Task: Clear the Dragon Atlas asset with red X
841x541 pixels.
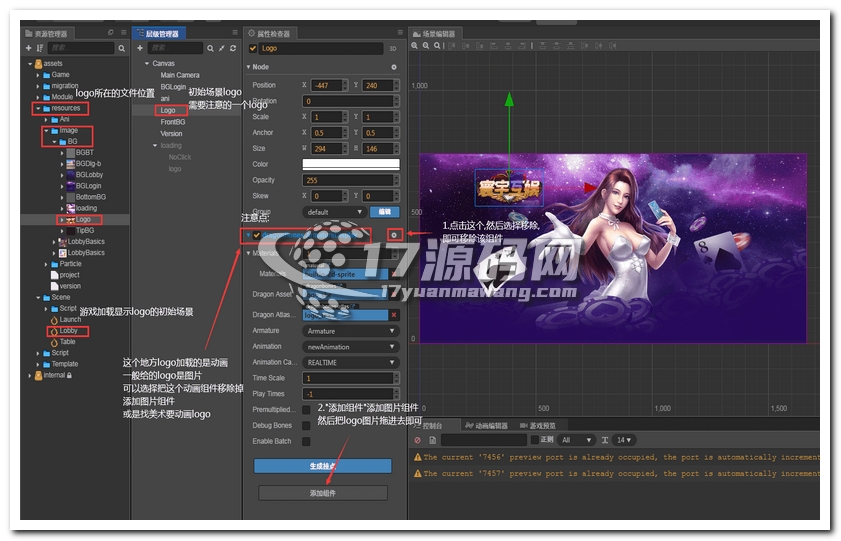Action: [394, 315]
